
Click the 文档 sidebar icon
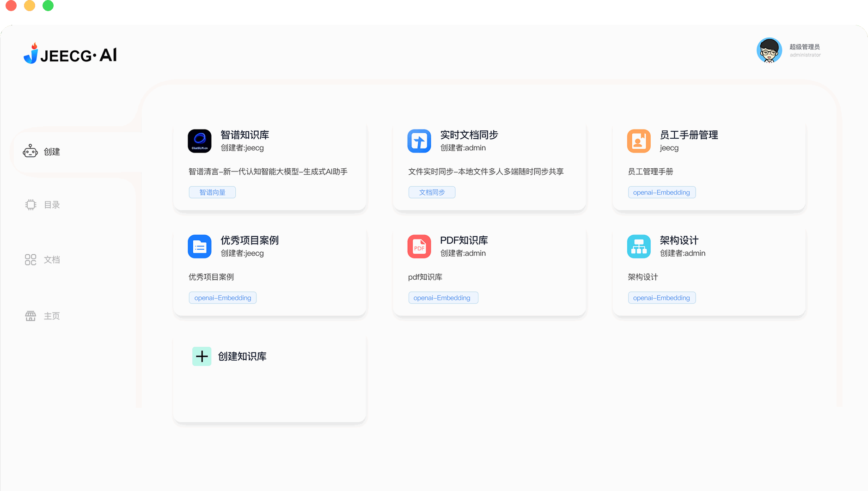click(x=30, y=260)
